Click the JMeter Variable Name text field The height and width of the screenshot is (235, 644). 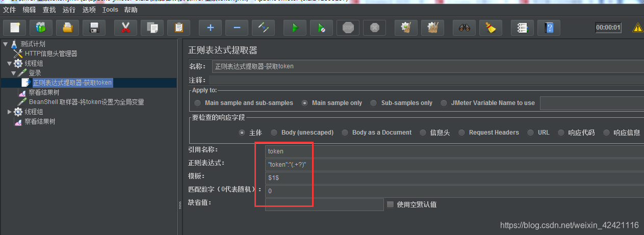click(x=592, y=103)
